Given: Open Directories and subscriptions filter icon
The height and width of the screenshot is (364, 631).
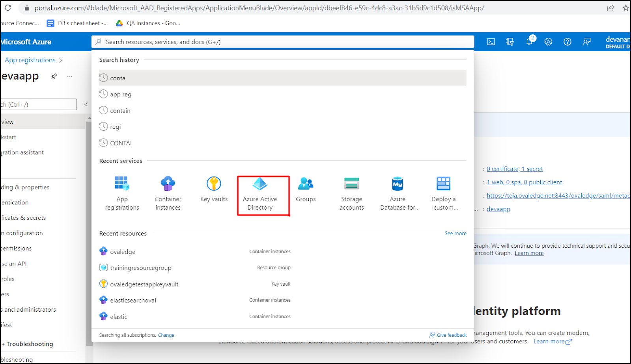Looking at the screenshot, I should 510,42.
